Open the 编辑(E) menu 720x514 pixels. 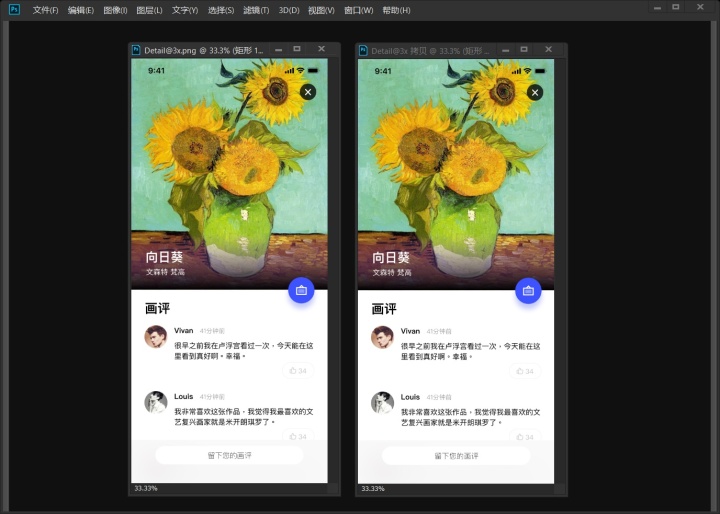click(x=81, y=10)
